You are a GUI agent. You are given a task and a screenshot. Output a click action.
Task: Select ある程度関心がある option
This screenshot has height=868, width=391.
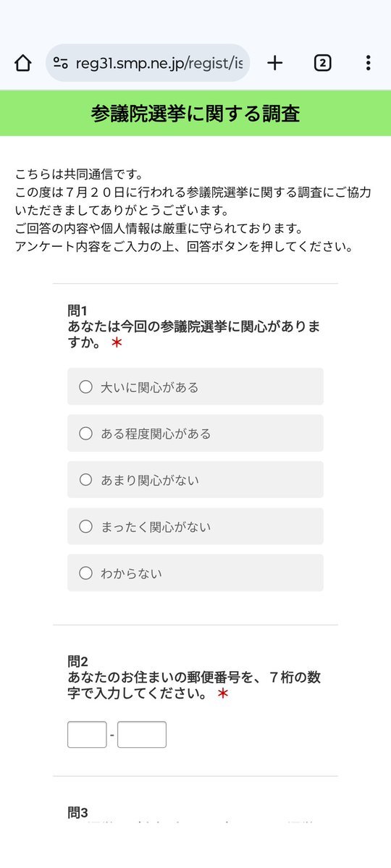pyautogui.click(x=195, y=433)
